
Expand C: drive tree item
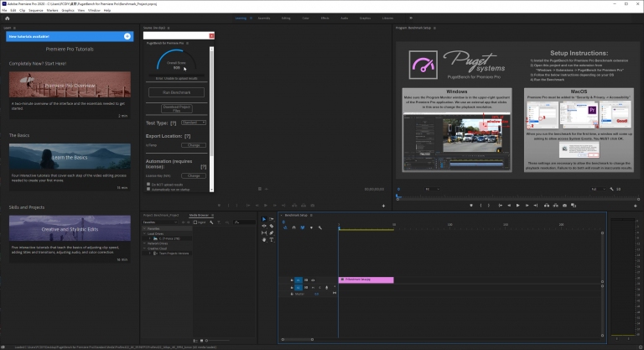pyautogui.click(x=149, y=238)
